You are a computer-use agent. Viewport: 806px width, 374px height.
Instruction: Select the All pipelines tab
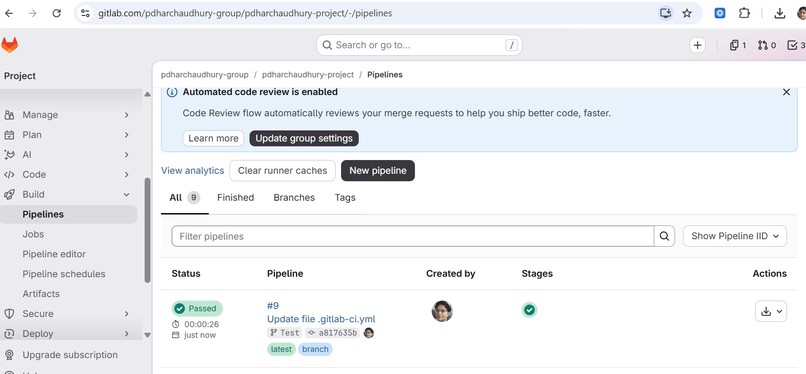[185, 198]
